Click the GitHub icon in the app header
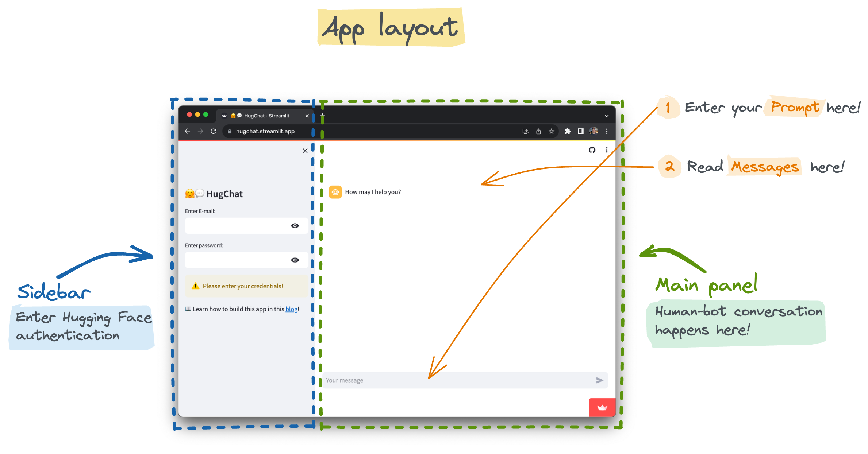868x454 pixels. click(x=592, y=150)
